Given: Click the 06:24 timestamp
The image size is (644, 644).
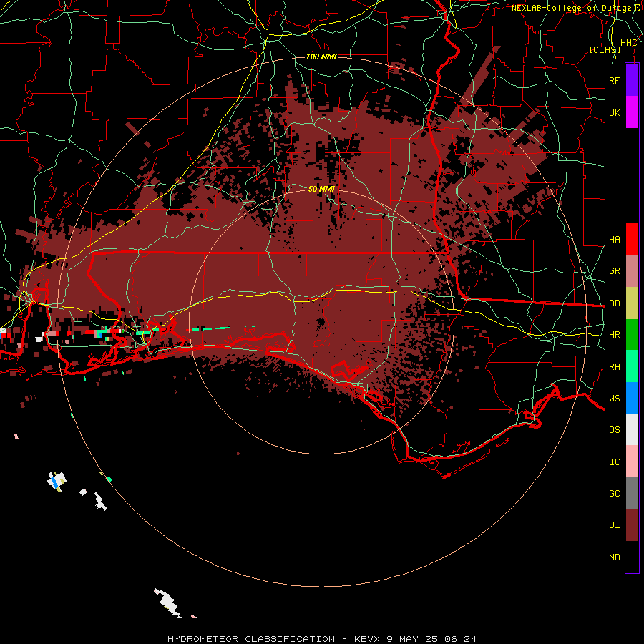Looking at the screenshot, I should (460, 639).
